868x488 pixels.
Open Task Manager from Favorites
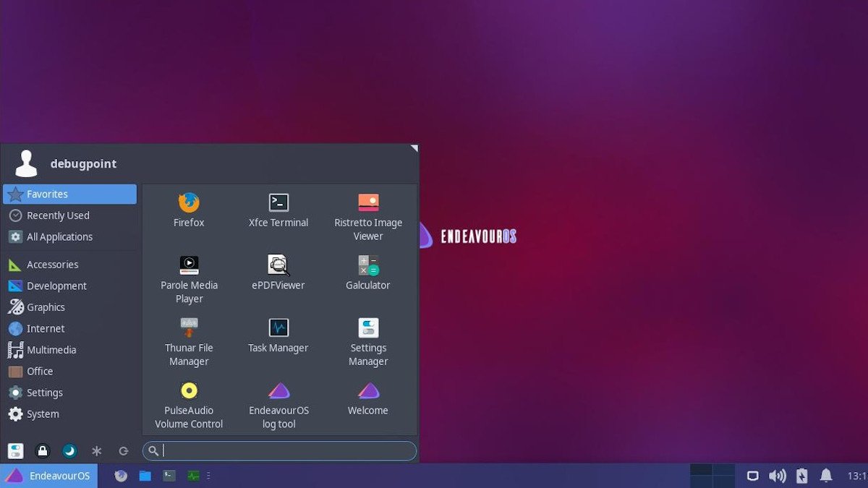coord(278,335)
